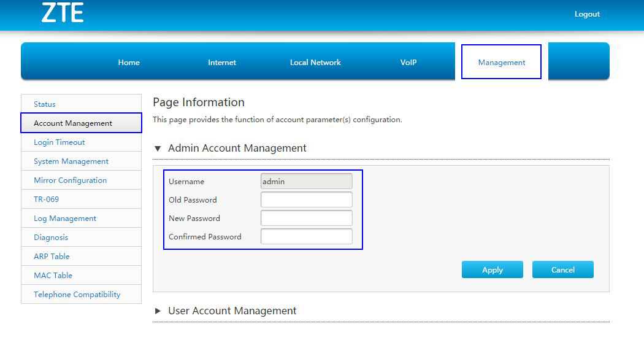The height and width of the screenshot is (345, 644).
Task: Click the ZTE logo
Action: (63, 13)
